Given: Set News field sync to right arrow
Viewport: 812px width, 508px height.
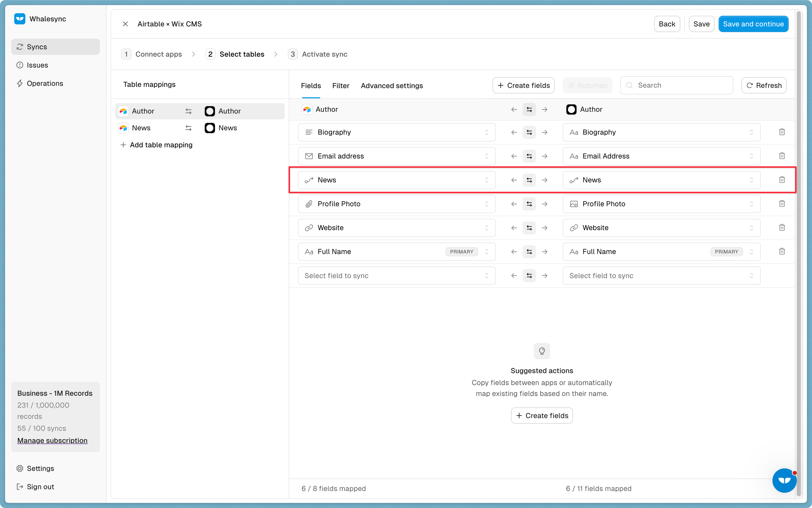Looking at the screenshot, I should (545, 180).
